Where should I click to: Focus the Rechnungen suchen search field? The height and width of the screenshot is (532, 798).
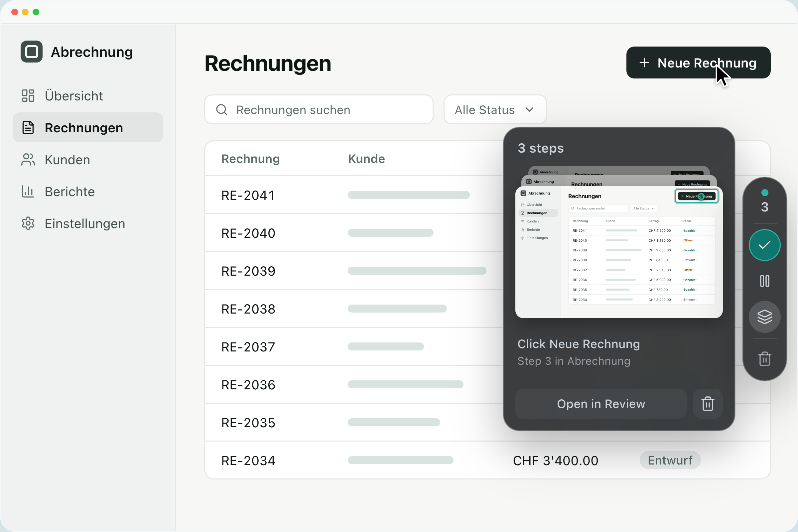tap(319, 110)
